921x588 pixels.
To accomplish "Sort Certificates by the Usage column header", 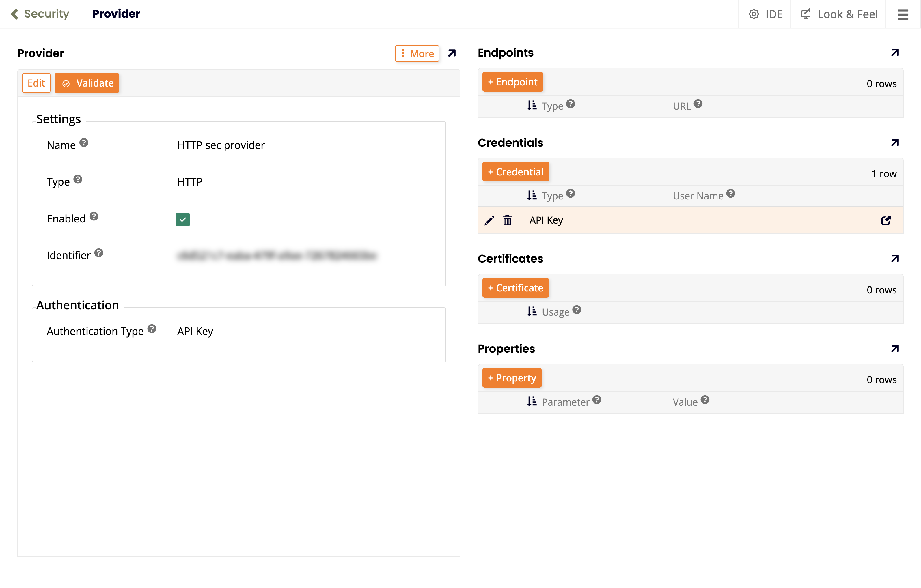I will (555, 312).
